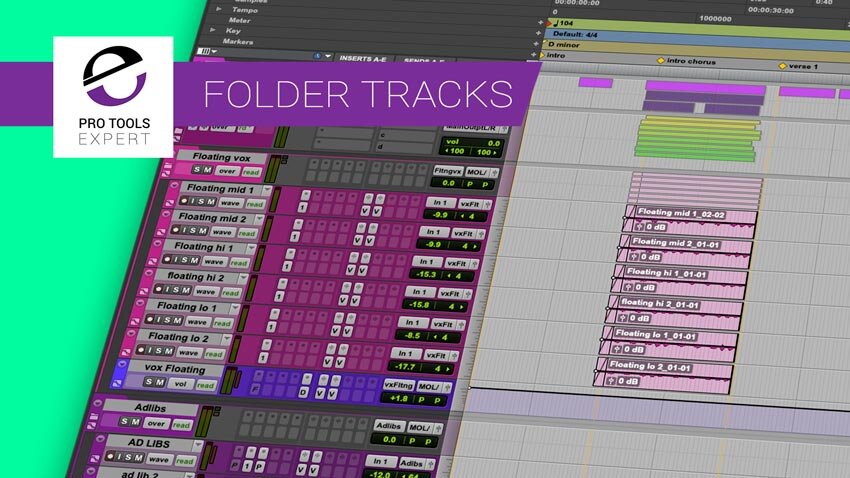Select the Meter ruler label
This screenshot has height=478, width=850.
click(x=240, y=20)
